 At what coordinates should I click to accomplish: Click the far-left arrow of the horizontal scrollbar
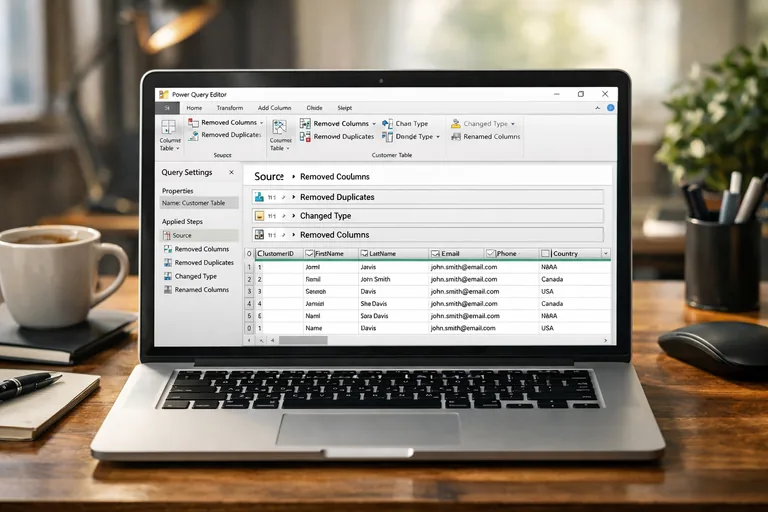point(249,340)
